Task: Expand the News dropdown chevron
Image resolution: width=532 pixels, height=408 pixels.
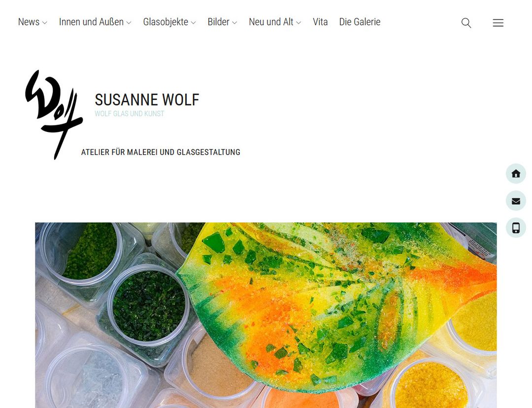Action: pos(44,23)
